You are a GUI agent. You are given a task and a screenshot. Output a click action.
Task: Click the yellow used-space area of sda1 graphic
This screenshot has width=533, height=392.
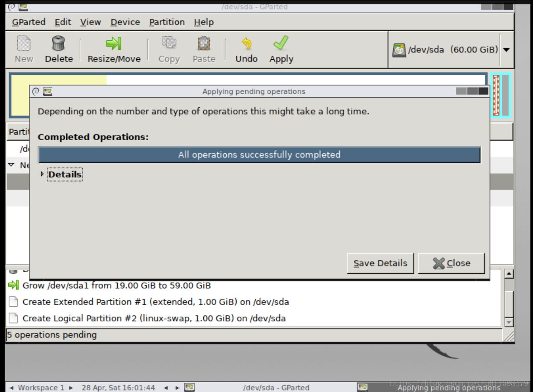(59, 80)
